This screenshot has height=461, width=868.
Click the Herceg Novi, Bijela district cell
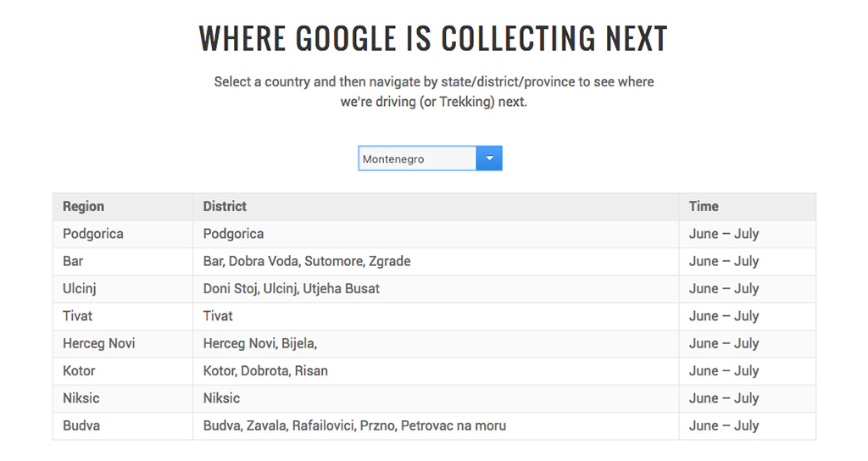pos(436,344)
